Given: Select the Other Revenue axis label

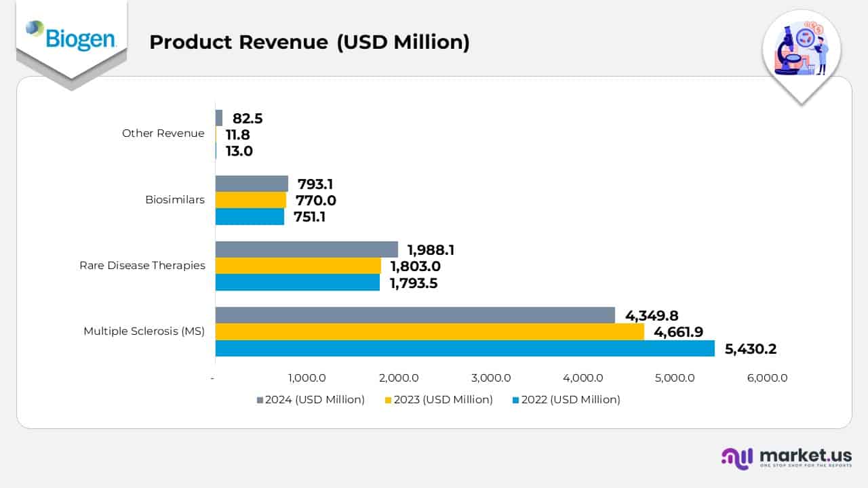Looking at the screenshot, I should click(x=163, y=134).
